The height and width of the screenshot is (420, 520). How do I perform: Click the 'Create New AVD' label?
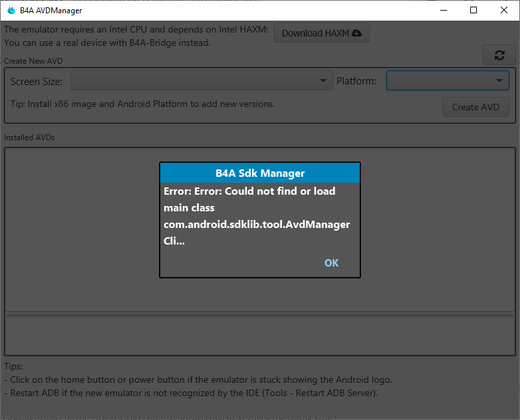click(x=33, y=61)
